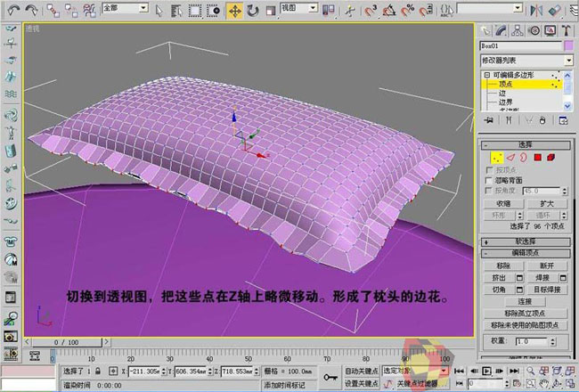The height and width of the screenshot is (392, 579).
Task: Open the 修改器列表 dropdown
Action: point(526,60)
